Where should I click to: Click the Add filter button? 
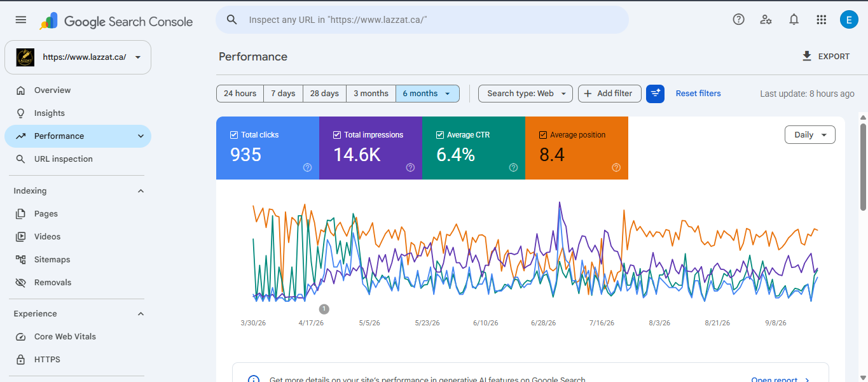pos(609,94)
